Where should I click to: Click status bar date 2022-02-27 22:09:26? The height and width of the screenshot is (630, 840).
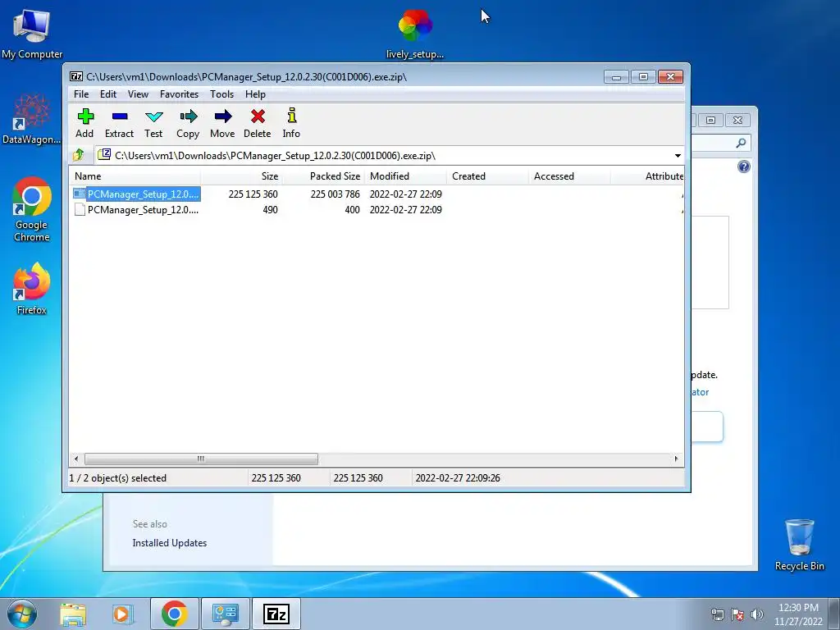458,478
